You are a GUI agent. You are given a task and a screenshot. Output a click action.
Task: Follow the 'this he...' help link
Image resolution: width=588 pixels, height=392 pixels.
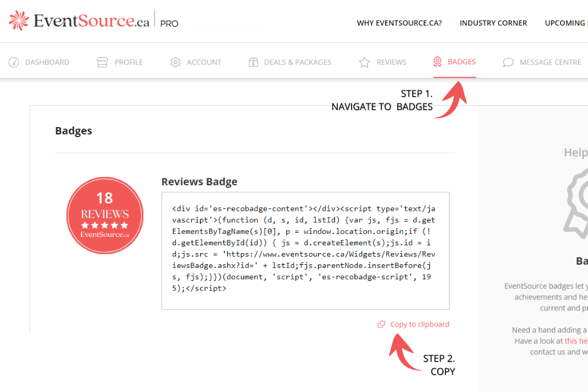[x=576, y=341]
